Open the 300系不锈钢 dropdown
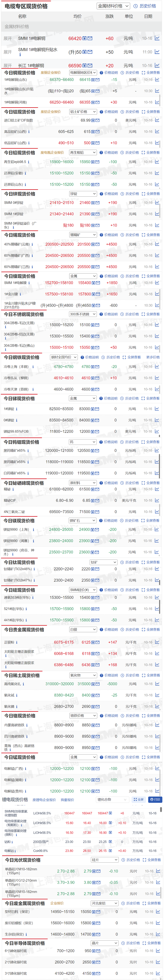This screenshot has height=980, width=164. (83, 314)
